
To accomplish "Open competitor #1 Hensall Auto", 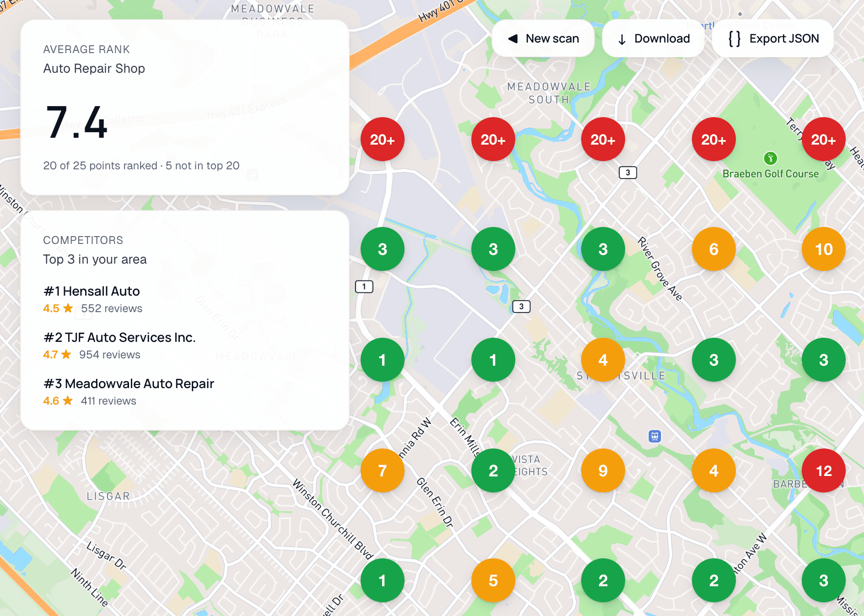I will tap(92, 291).
